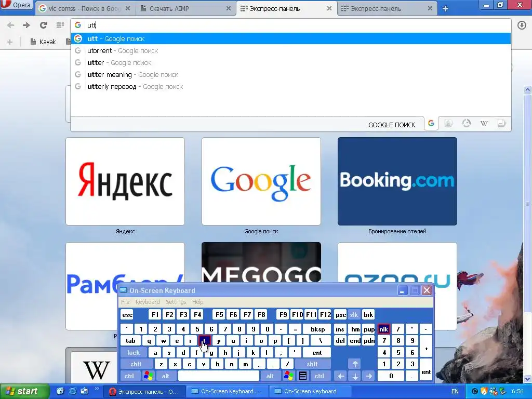The width and height of the screenshot is (532, 399).
Task: Add a bookmark with the plus icon
Action: tap(10, 42)
